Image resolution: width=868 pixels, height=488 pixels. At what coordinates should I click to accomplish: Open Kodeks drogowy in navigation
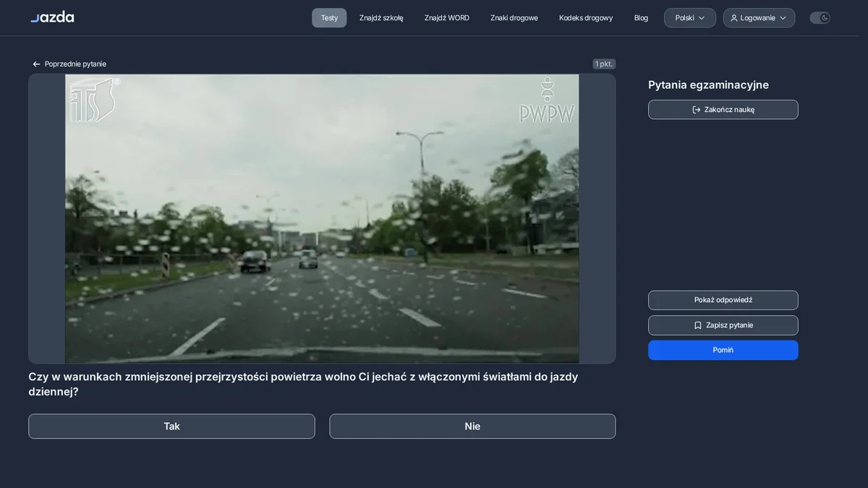(x=586, y=18)
